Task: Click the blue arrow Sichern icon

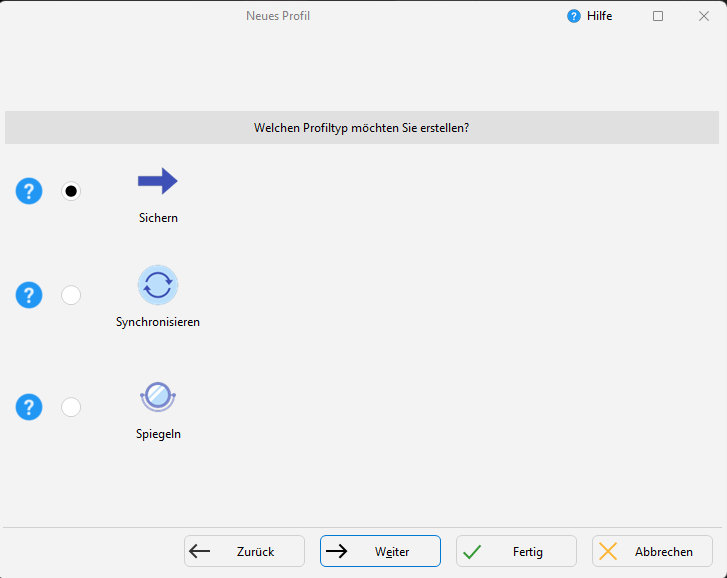Action: (x=157, y=181)
